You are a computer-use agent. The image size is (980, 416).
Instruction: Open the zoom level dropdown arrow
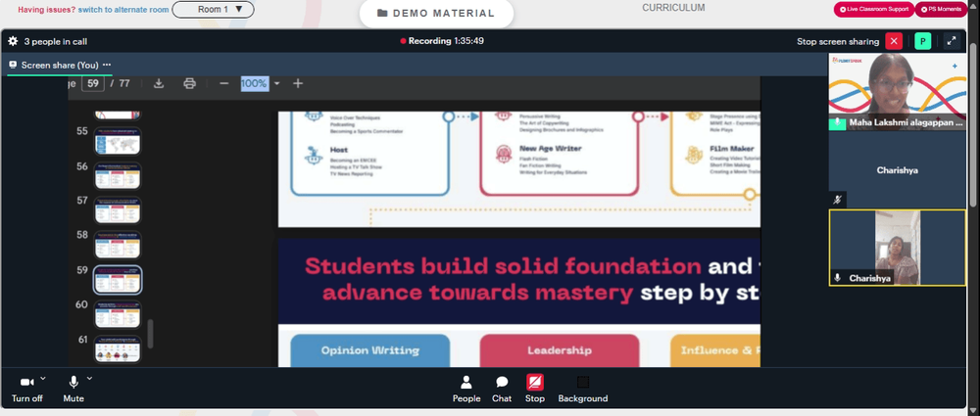point(277,84)
